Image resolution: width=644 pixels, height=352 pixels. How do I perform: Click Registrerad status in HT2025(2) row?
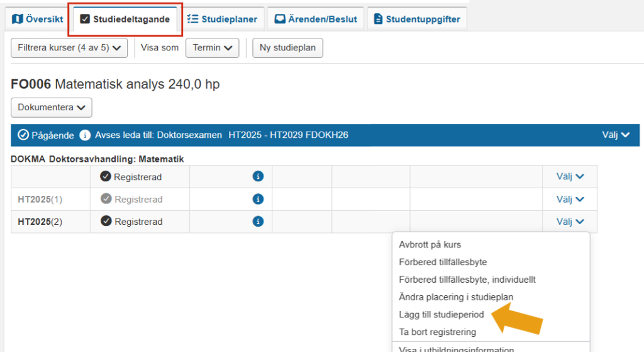click(x=138, y=222)
